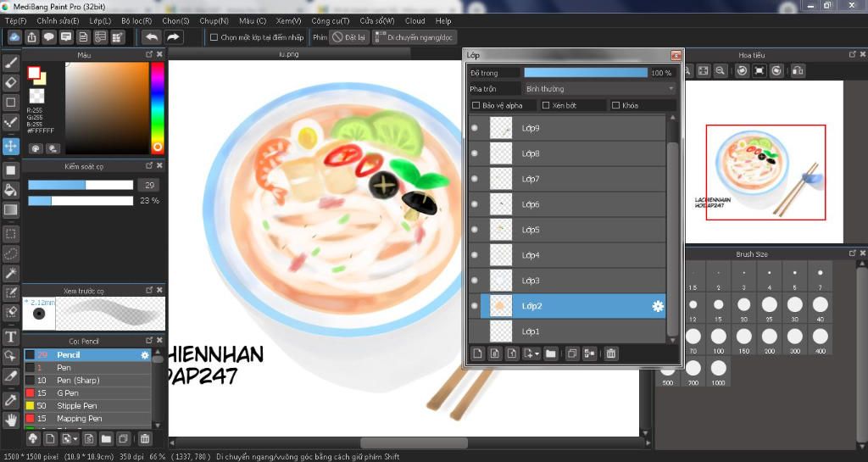The image size is (868, 462).
Task: Click the cloud icon in top toolbar
Action: [14, 37]
